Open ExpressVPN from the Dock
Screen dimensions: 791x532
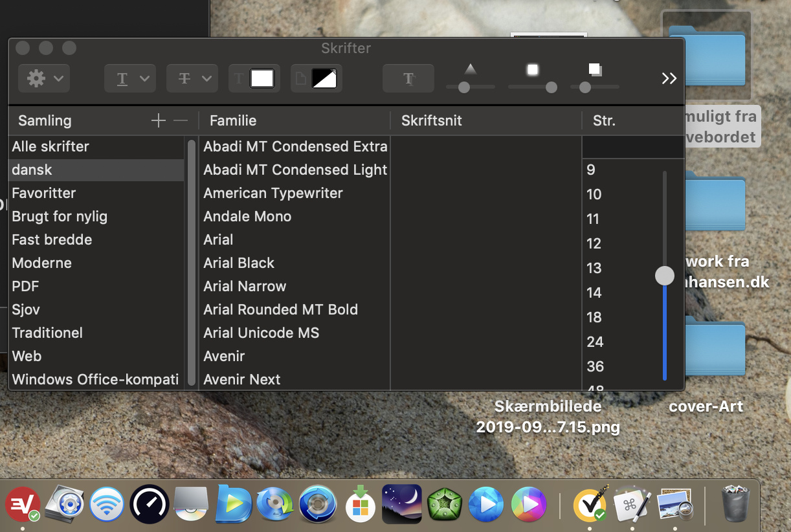23,504
